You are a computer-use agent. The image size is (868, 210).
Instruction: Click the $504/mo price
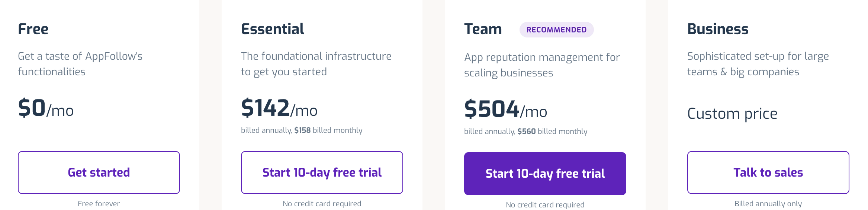(506, 109)
